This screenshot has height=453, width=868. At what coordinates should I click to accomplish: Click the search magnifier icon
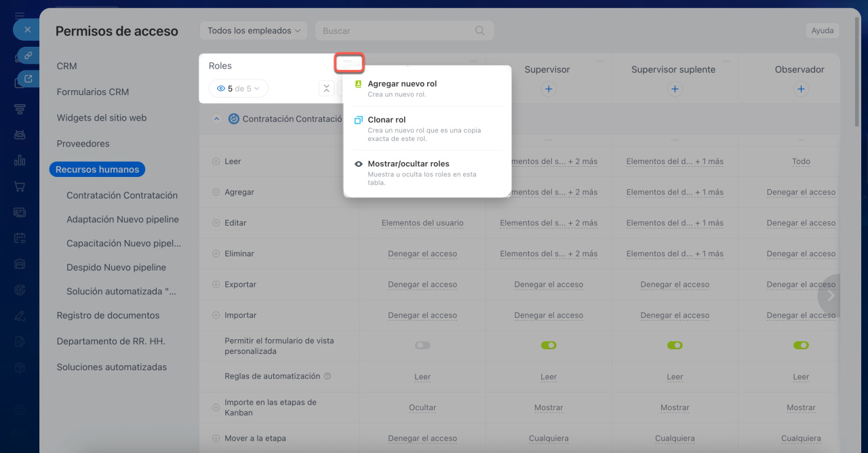[480, 31]
